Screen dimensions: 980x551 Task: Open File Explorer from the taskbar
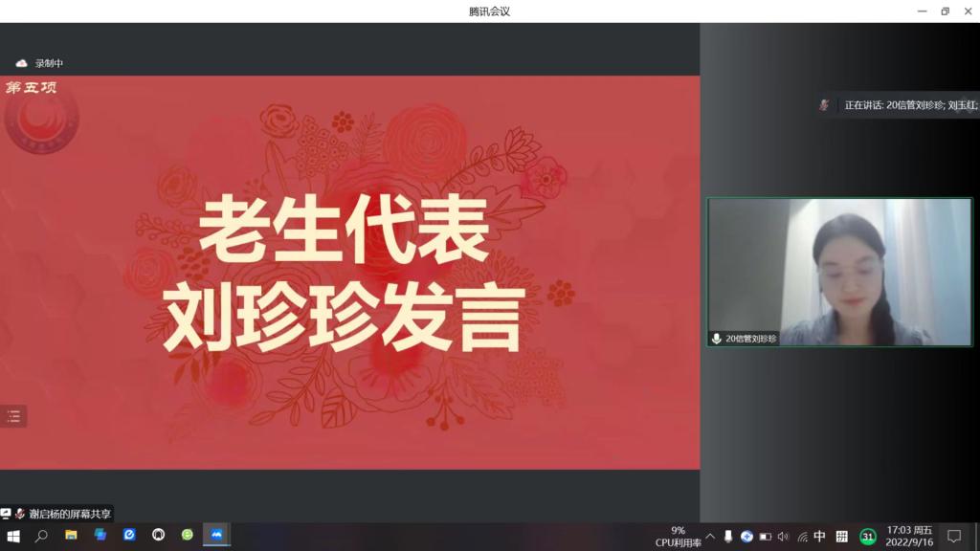pos(71,536)
